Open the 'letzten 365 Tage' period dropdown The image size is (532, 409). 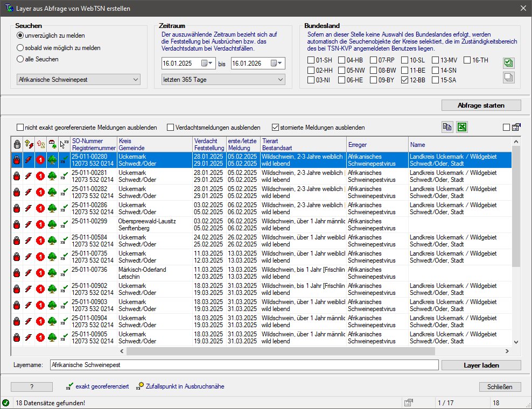coord(223,80)
